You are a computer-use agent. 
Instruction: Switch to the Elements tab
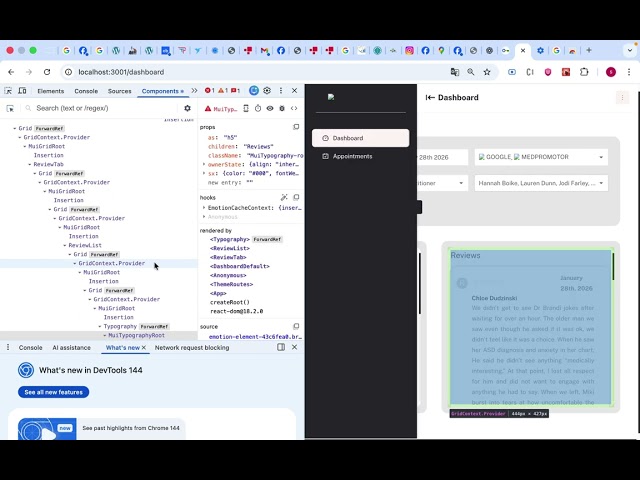coord(51,91)
